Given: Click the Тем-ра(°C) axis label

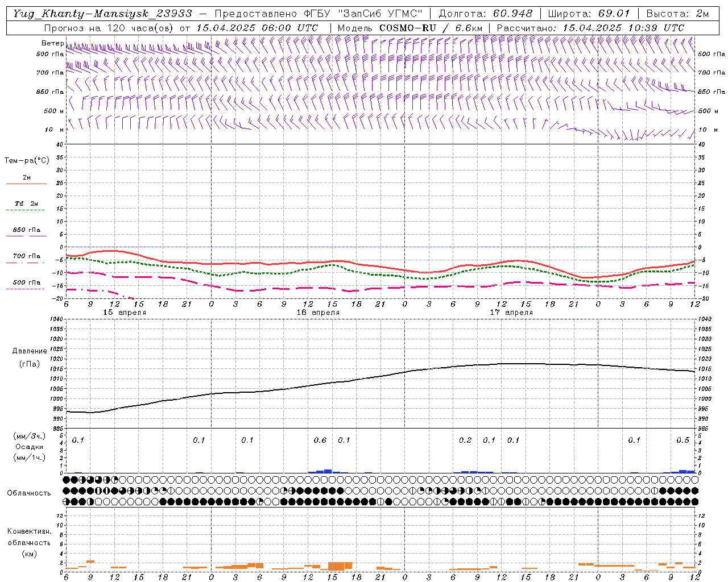Looking at the screenshot, I should pos(27,161).
